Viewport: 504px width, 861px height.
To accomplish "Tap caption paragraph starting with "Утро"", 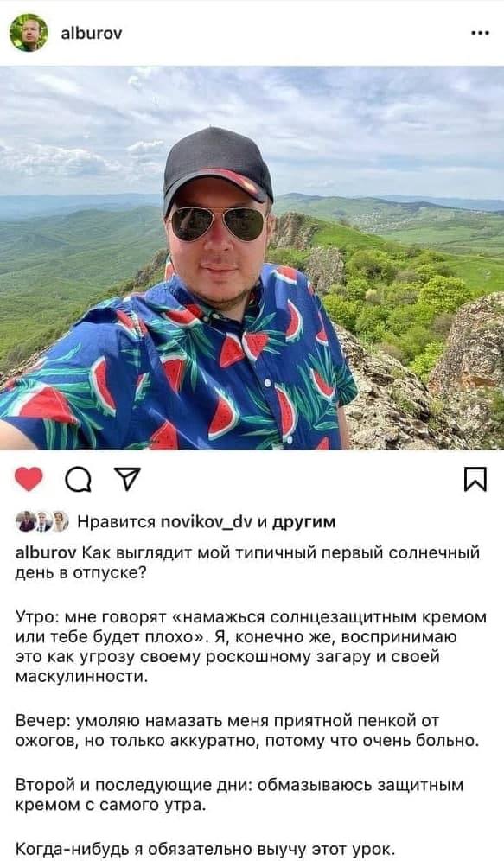I will [251, 647].
